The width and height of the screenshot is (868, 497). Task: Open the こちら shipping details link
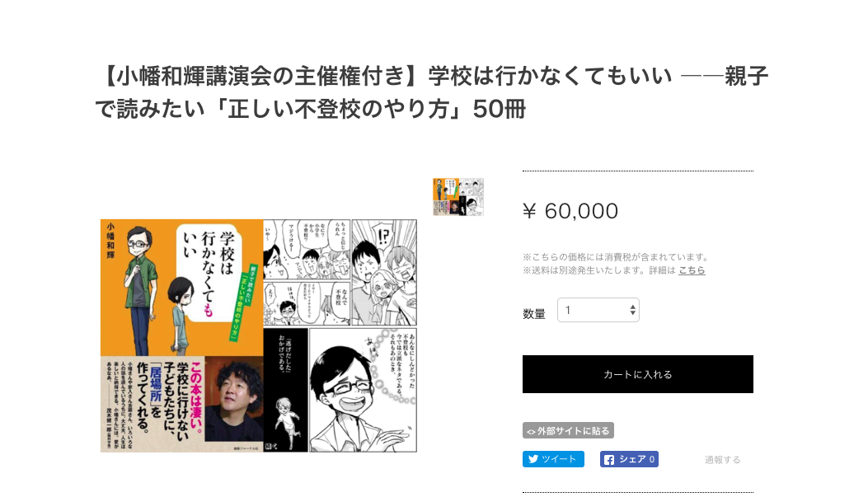(692, 270)
